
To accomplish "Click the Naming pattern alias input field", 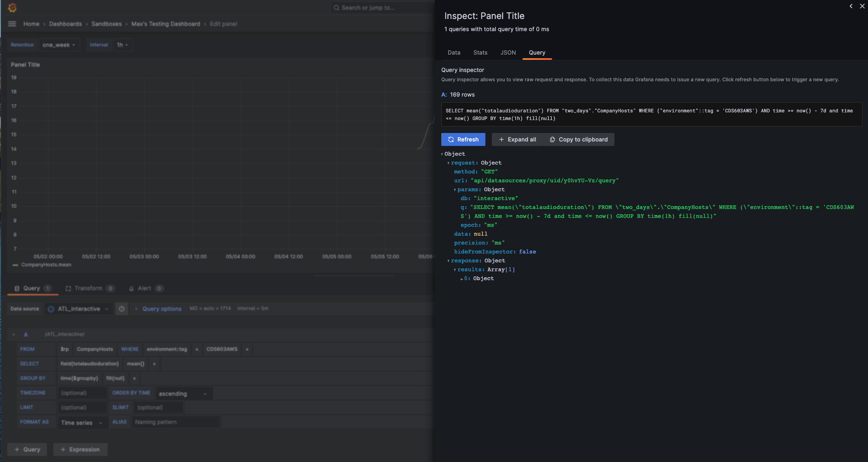I will [175, 422].
